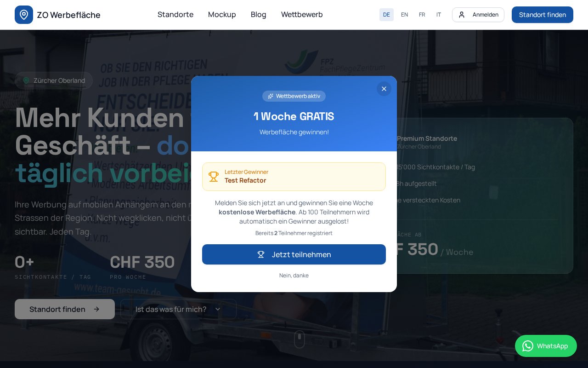Click the trophy icon beside Letzter Gewinner
Viewport: 588px width, 368px height.
214,177
